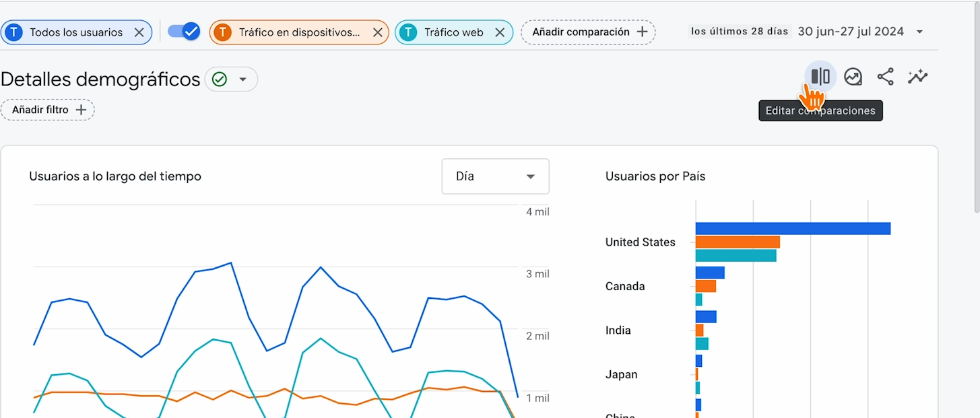Open the date range dropdown arrow

coord(919,32)
